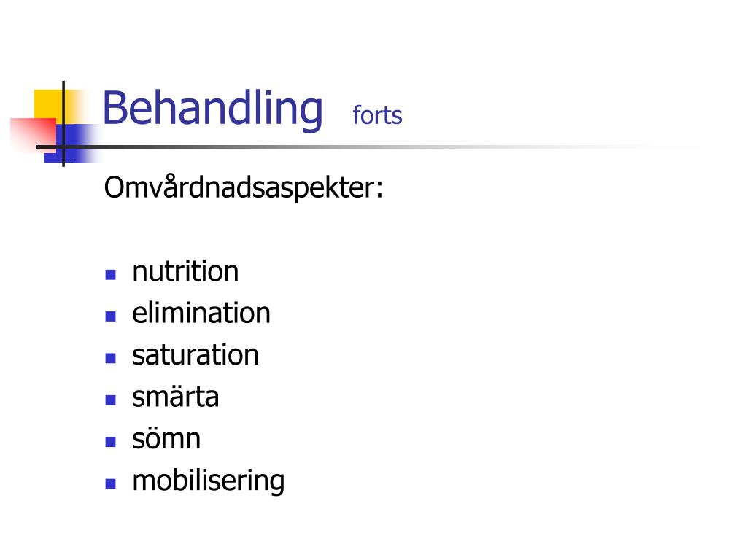Click the word elimination
Image resolution: width=747 pixels, height=560 pixels.
pyautogui.click(x=201, y=313)
